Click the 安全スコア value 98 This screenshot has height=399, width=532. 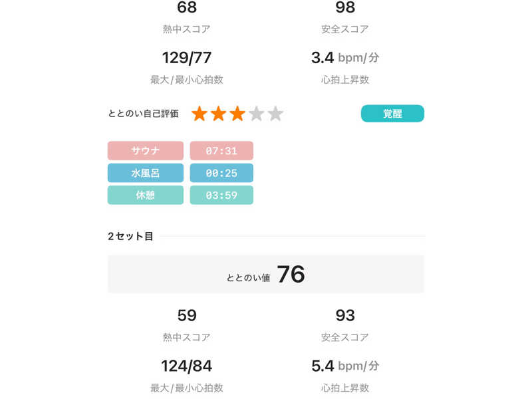point(345,8)
